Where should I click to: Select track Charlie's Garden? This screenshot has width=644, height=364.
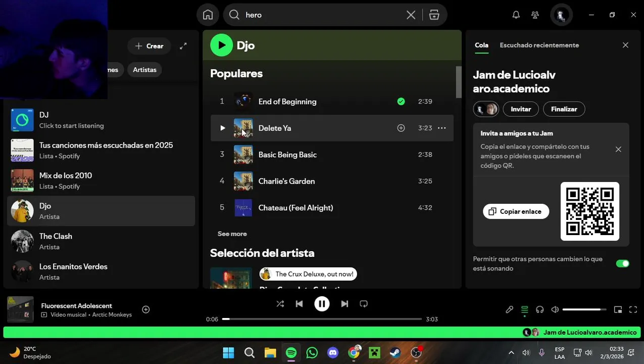click(332, 181)
